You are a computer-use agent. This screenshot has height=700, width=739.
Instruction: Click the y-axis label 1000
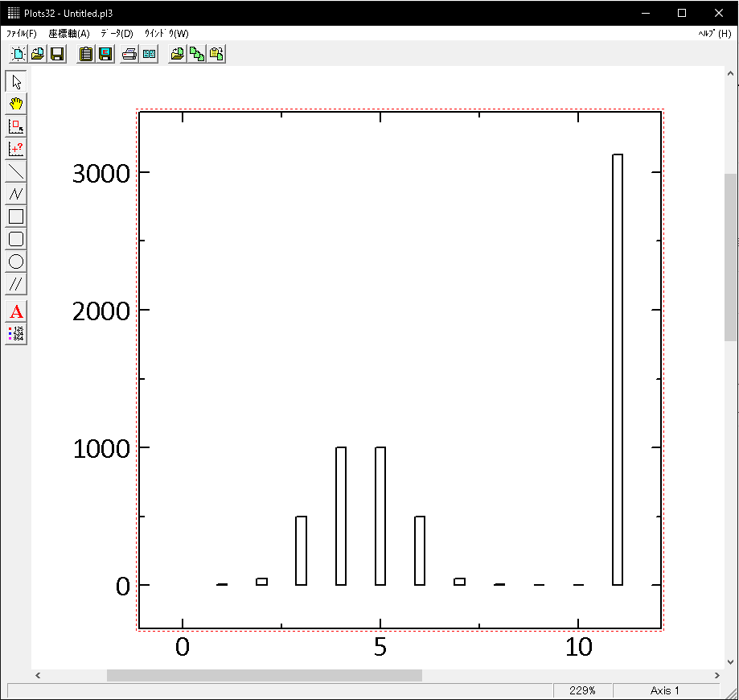pyautogui.click(x=101, y=449)
